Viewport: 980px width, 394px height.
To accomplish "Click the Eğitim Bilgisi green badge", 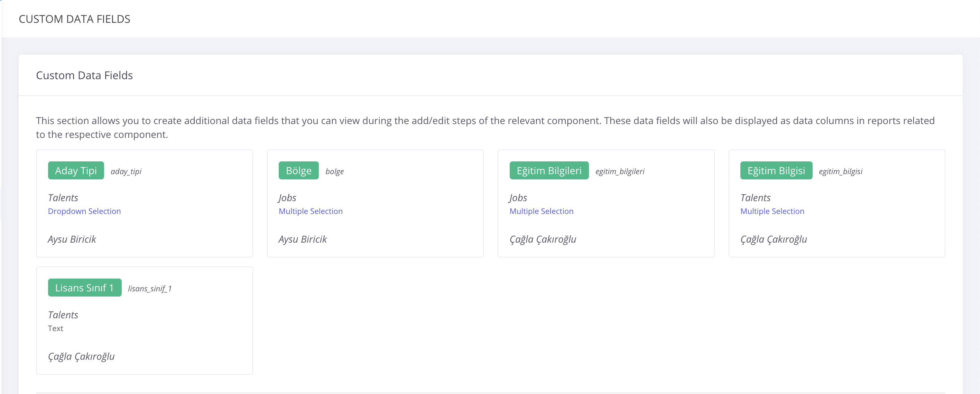I will coord(776,171).
